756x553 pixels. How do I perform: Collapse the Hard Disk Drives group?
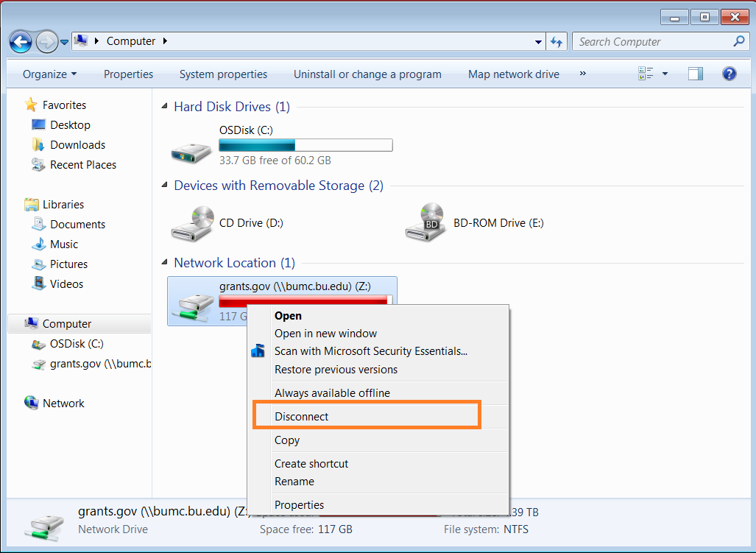click(165, 105)
